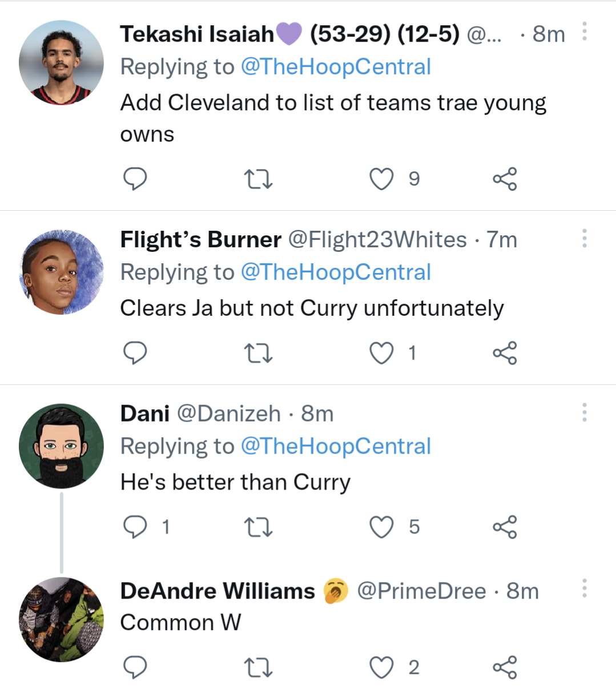Share Tekashi Isaiah's tweet
The height and width of the screenshot is (698, 616).
pyautogui.click(x=504, y=179)
